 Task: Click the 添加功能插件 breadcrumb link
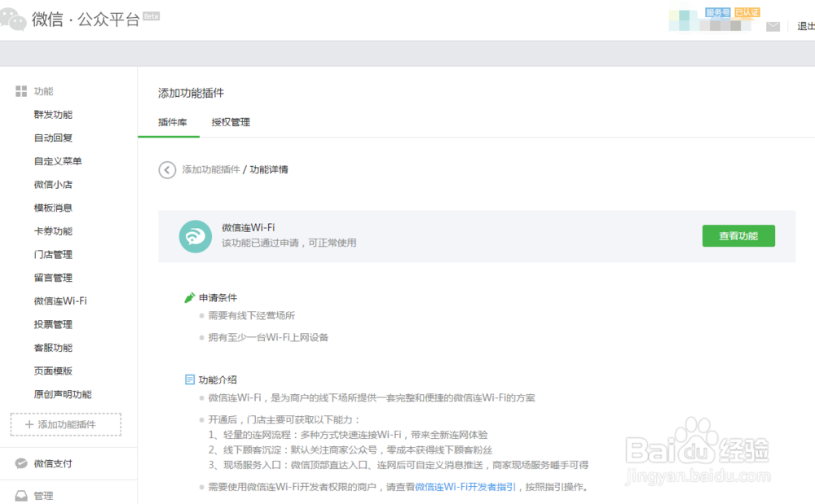(211, 169)
